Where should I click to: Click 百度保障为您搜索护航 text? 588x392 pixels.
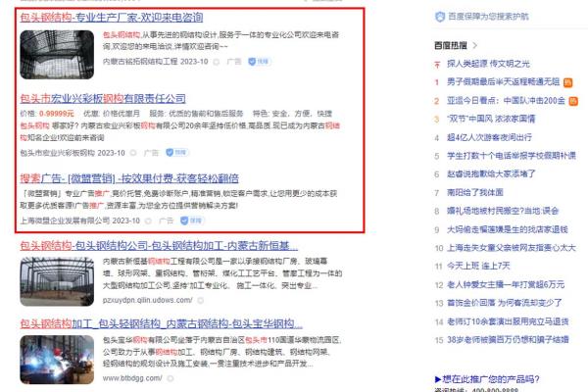tap(488, 17)
